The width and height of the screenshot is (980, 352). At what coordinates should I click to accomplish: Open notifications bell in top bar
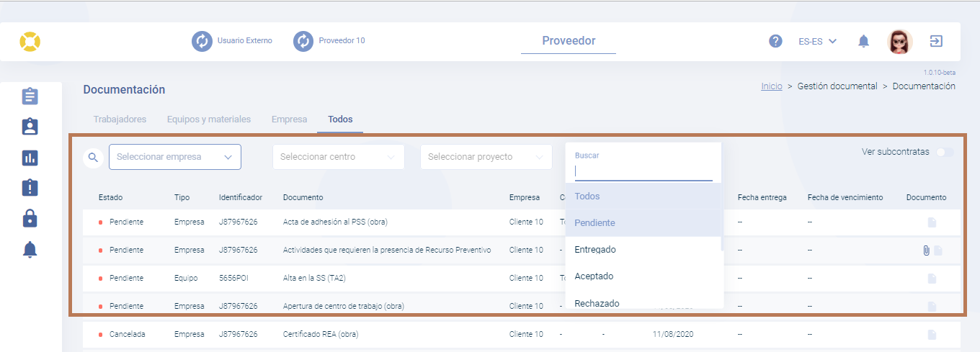863,41
